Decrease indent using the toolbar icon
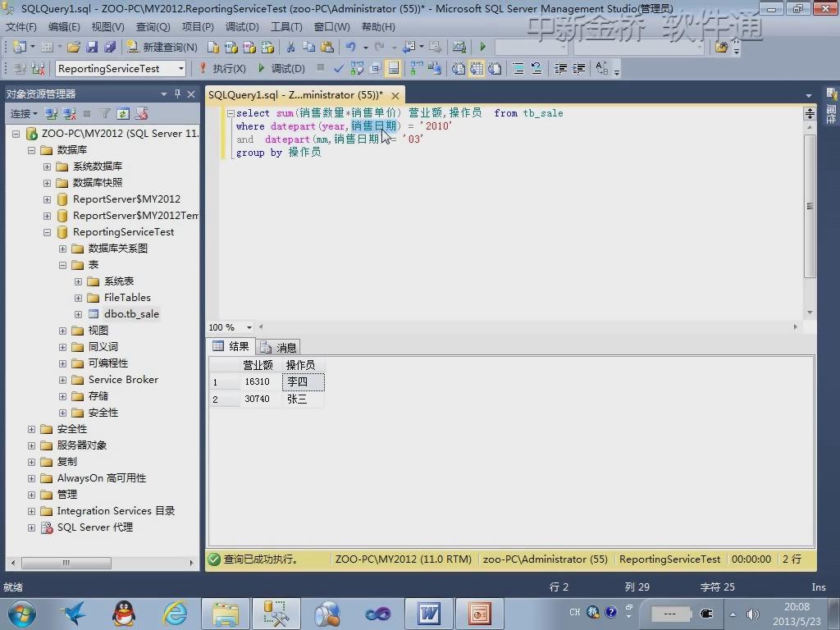Screen dimensions: 840x630 pos(560,69)
